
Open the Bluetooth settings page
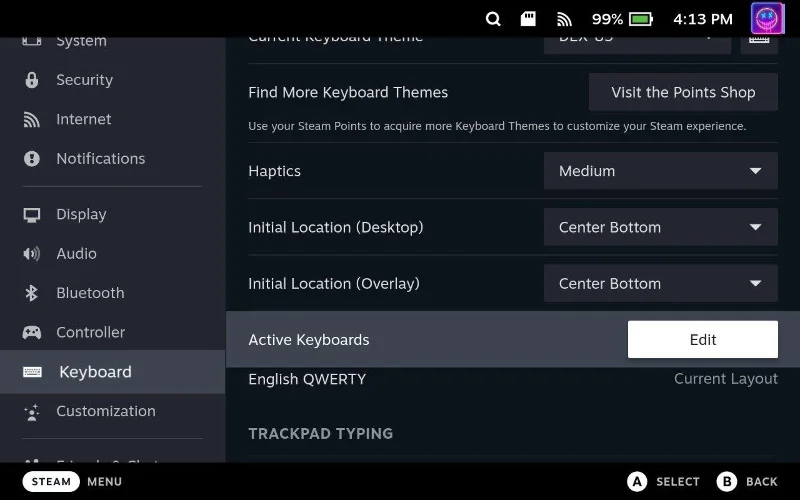(x=112, y=293)
